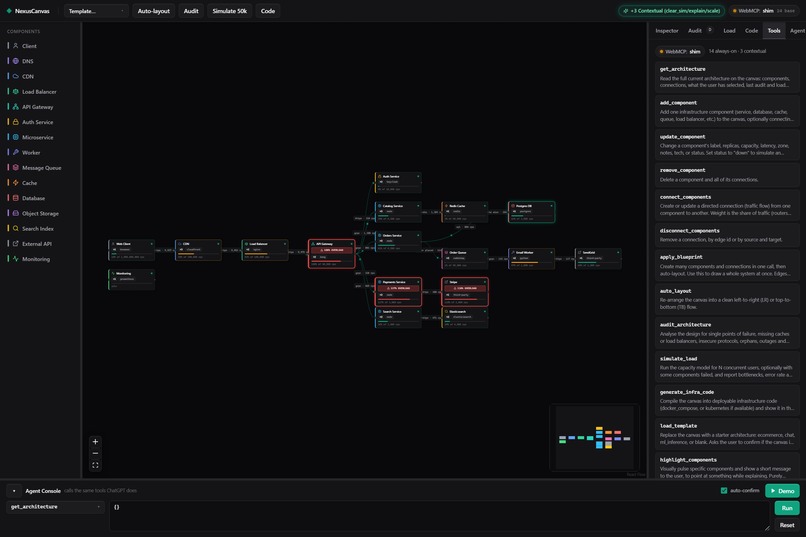Fit the canvas view to screen
This screenshot has width=806, height=537.
point(95,465)
